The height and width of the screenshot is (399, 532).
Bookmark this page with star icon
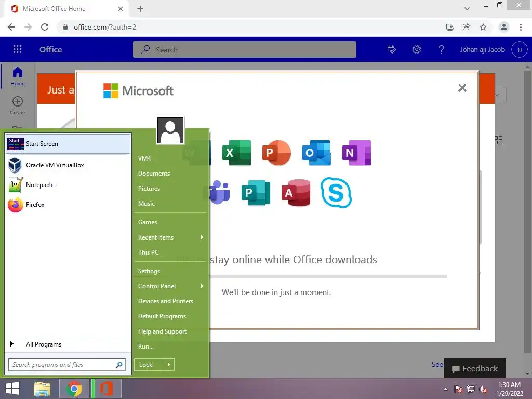click(x=483, y=27)
